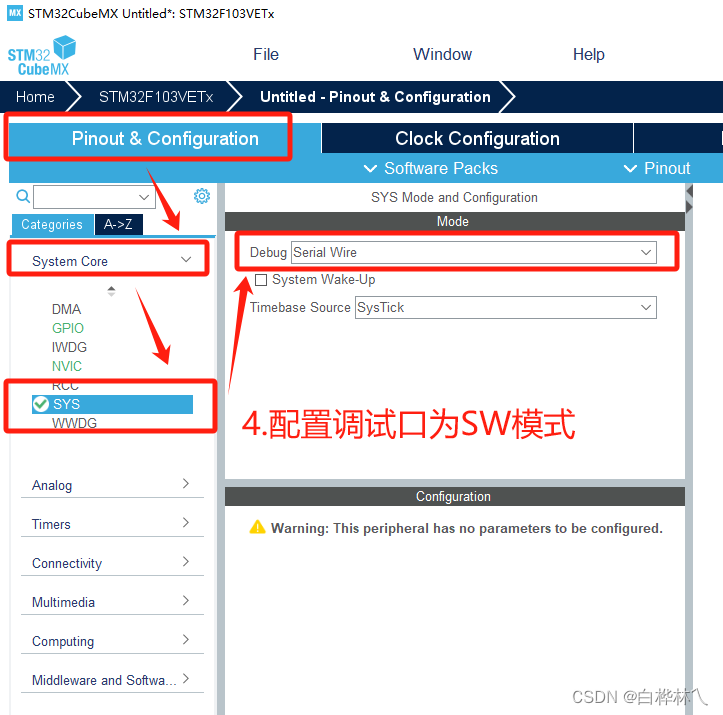
Task: Click the Configuration section header
Action: (x=455, y=496)
